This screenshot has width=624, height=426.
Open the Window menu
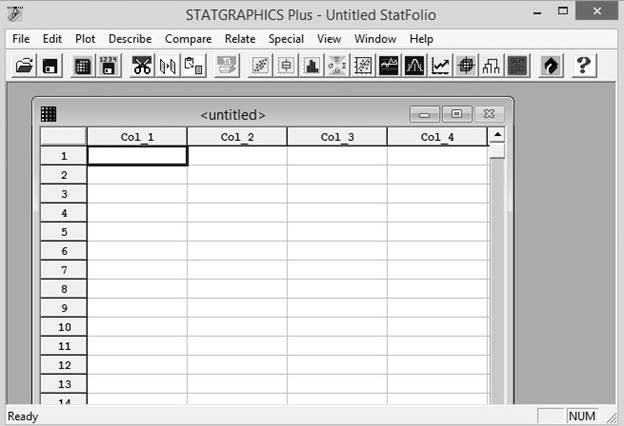click(375, 39)
